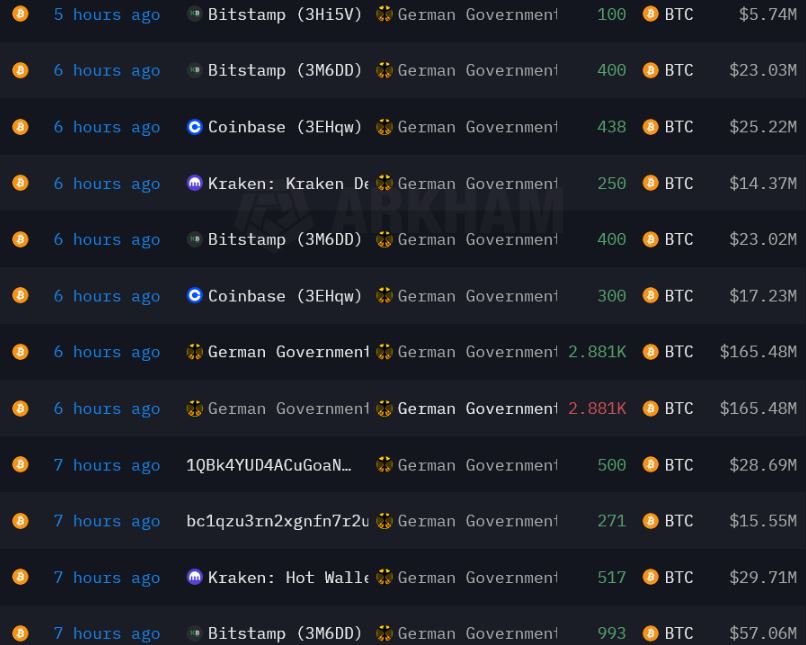
Task: Open German Government sender in green 2.881K row
Action: click(288, 352)
